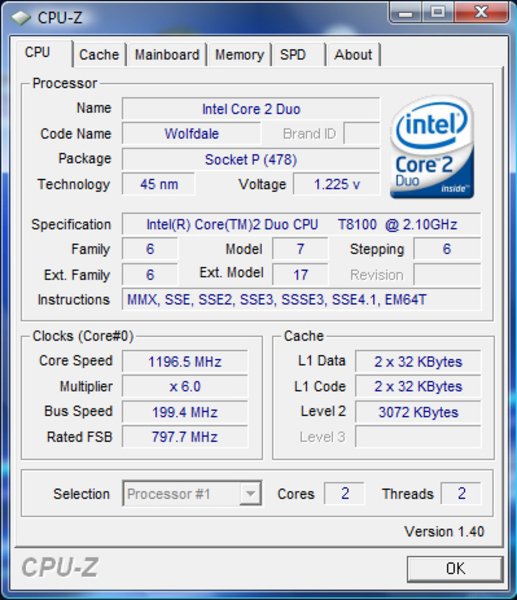The width and height of the screenshot is (517, 600).
Task: Click the Level 2 cache value
Action: (418, 412)
